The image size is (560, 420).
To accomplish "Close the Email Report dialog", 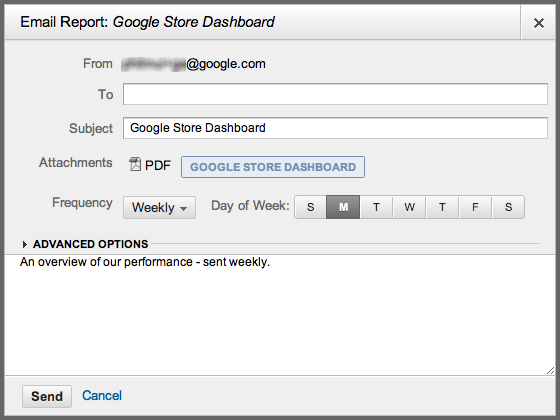I will click(539, 23).
